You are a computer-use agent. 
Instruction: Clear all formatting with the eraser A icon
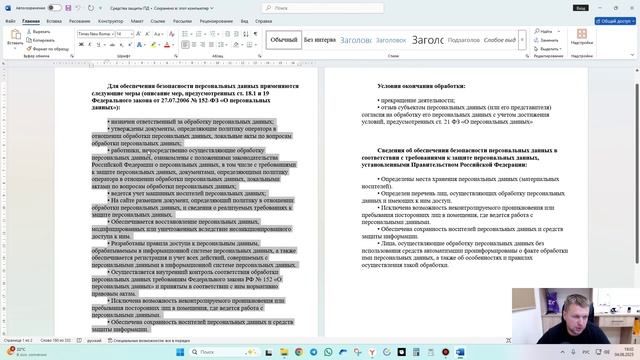pos(172,34)
